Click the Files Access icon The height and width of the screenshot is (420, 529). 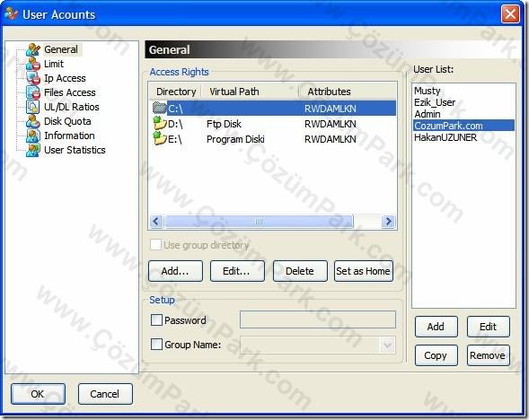click(32, 92)
